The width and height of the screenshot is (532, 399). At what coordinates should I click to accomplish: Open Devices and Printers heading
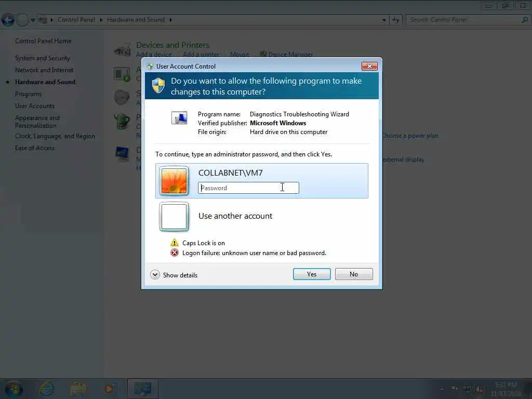coord(172,45)
